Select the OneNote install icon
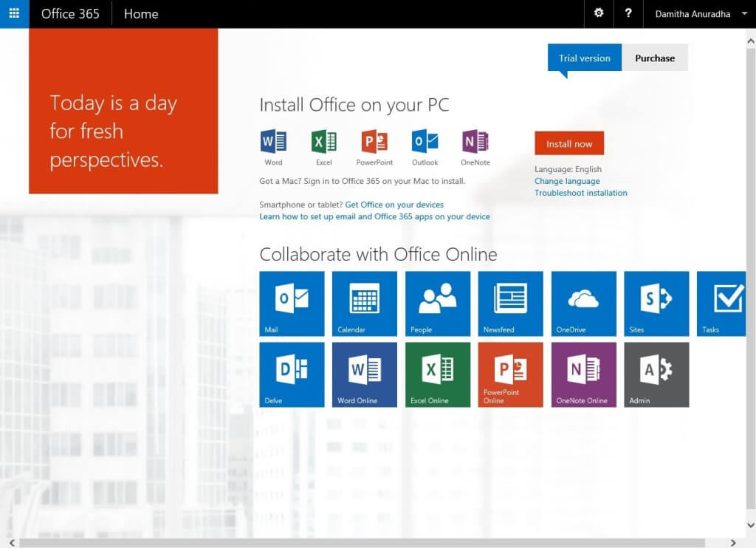 pyautogui.click(x=475, y=143)
